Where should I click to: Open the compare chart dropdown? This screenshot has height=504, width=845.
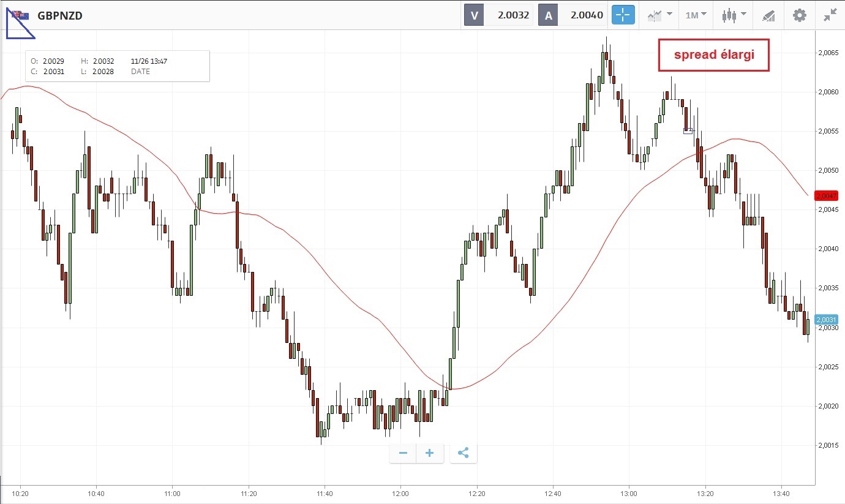[x=659, y=15]
